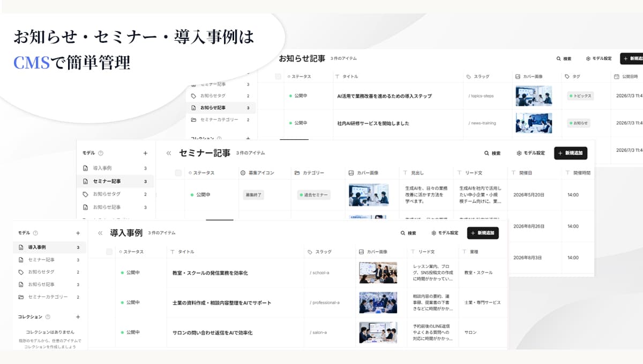The image size is (643, 364).
Task: Click cover thumbnail of salon-a row
Action: tap(378, 332)
